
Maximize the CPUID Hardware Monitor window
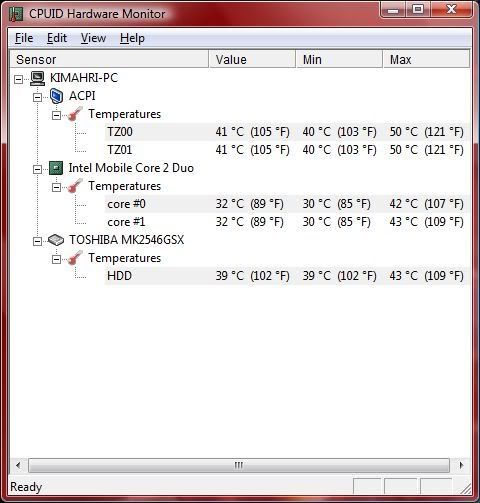418,10
